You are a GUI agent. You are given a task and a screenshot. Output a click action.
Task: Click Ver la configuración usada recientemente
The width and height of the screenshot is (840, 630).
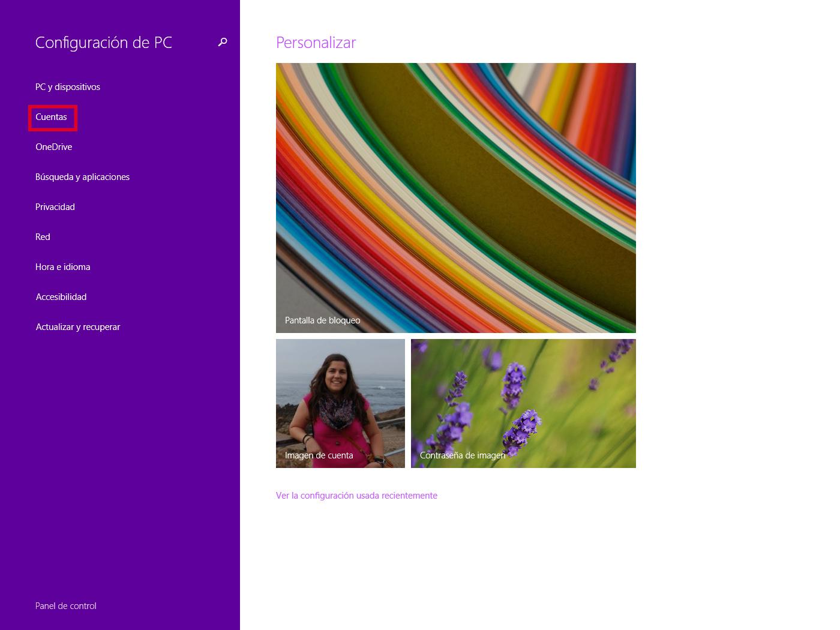point(356,496)
